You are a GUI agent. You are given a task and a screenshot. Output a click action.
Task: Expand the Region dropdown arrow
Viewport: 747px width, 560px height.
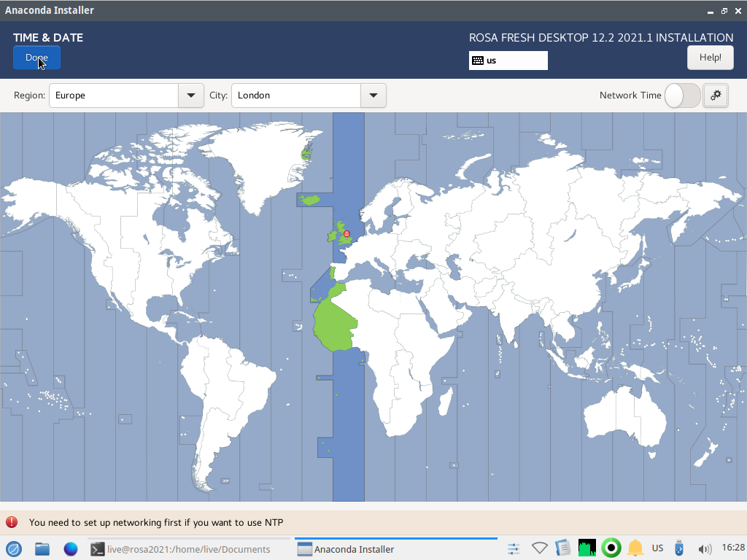[x=191, y=96]
